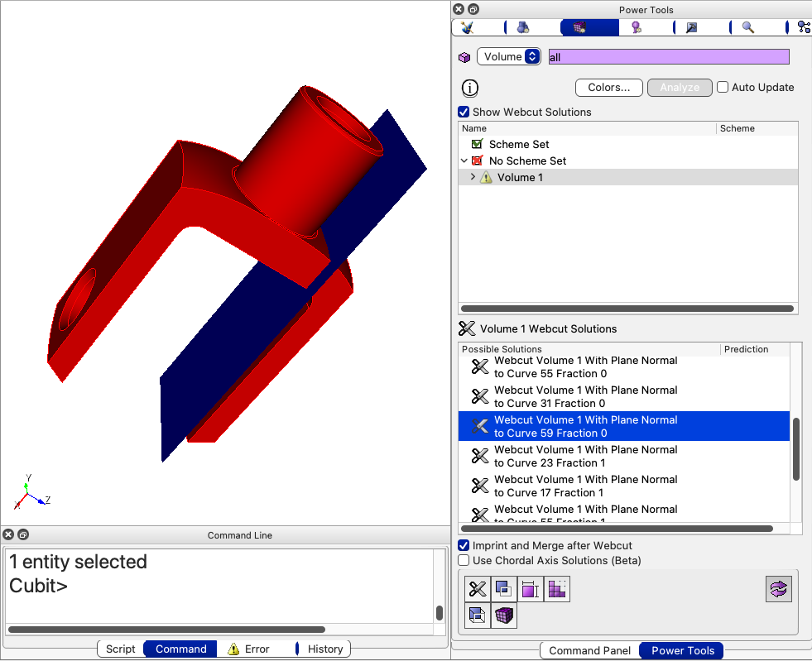Click the Colors... button
This screenshot has height=661, width=812.
608,88
